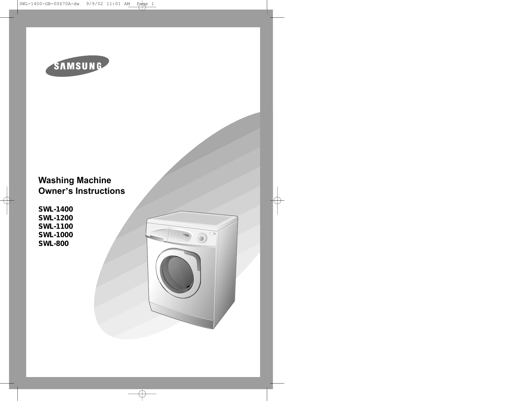Click the Samsung oval logo
The width and height of the screenshot is (532, 417).
coord(77,66)
